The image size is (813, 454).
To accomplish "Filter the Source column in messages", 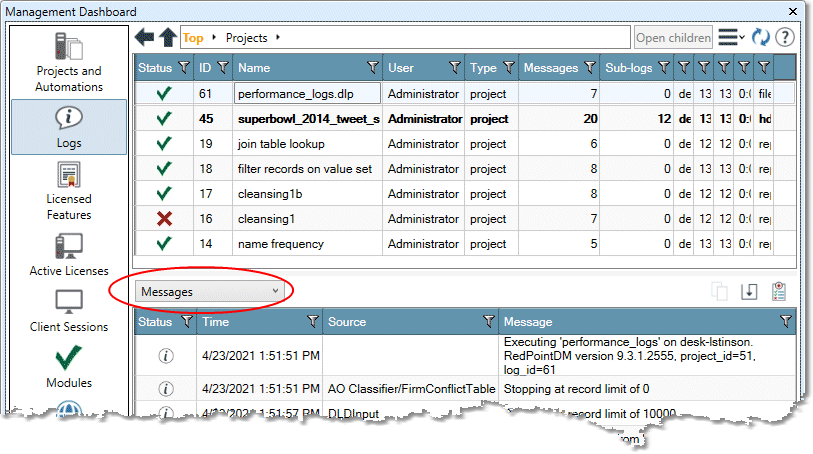I will pyautogui.click(x=488, y=322).
